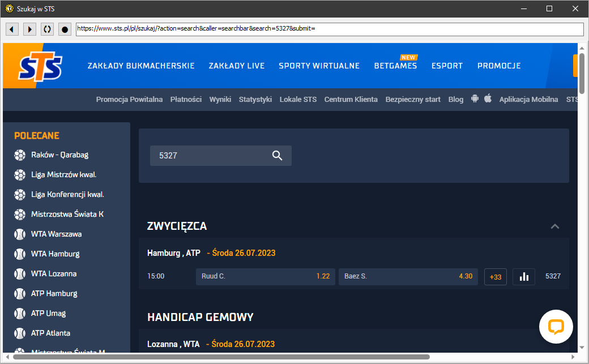
Task: Click the vertical page scrollbar
Action: point(582,198)
